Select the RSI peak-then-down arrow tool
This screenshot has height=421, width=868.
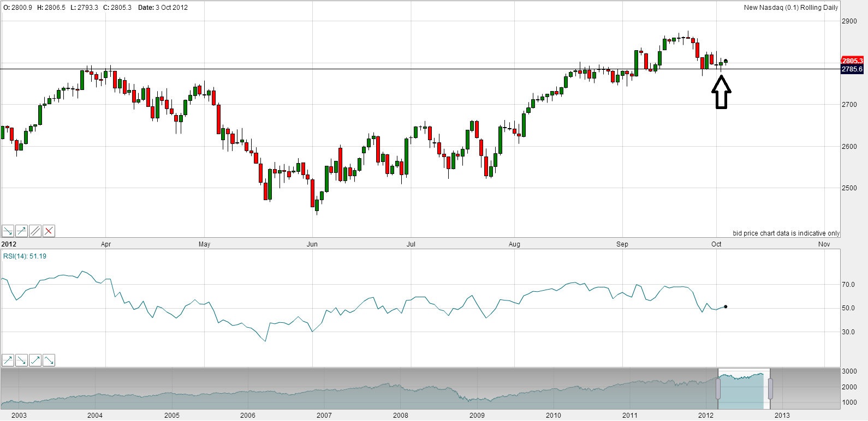point(49,360)
